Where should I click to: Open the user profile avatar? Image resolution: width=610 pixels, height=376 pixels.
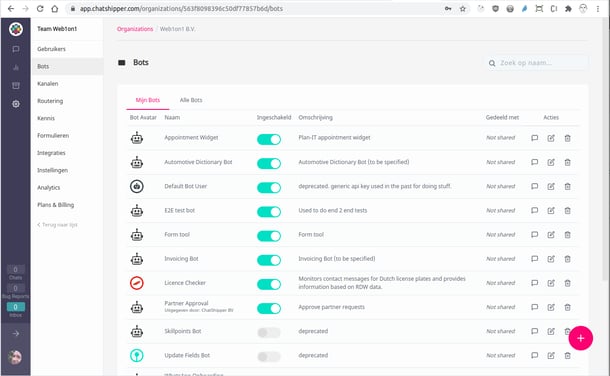15,357
